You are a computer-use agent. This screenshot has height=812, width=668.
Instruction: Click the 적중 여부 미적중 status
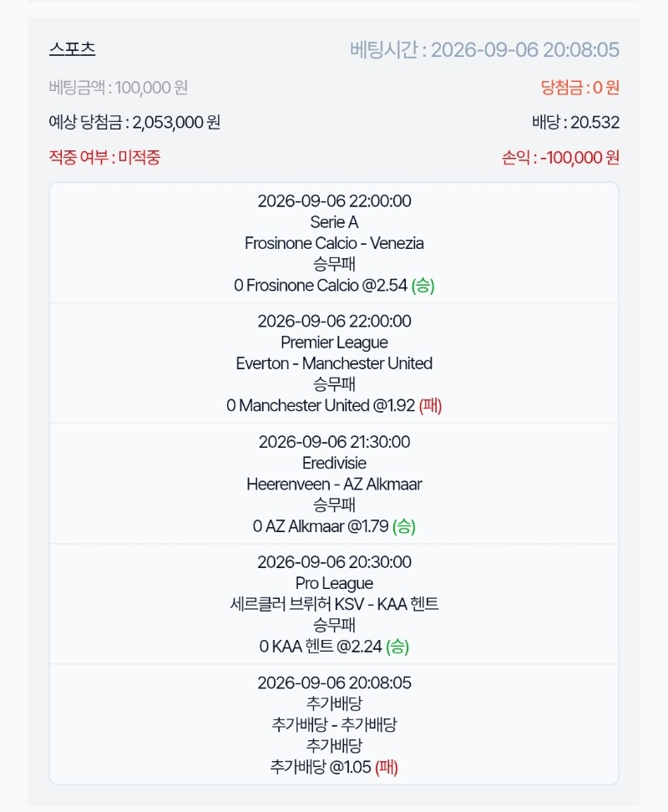(x=104, y=157)
